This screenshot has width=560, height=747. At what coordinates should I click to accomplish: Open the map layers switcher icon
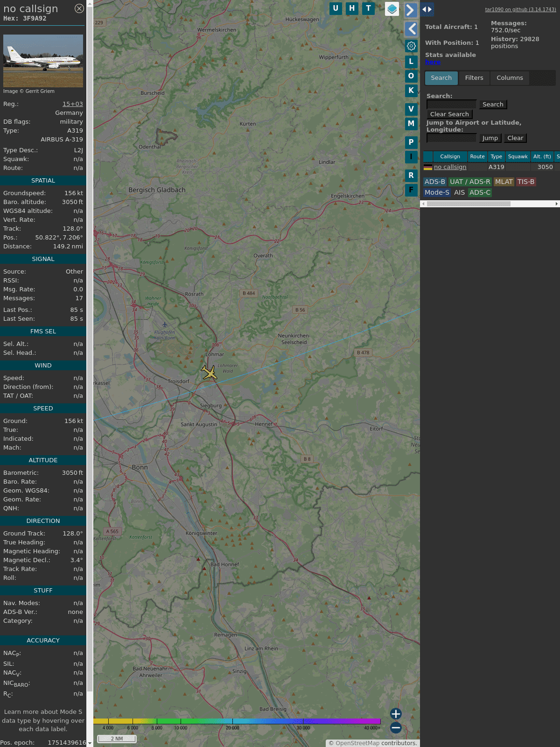pyautogui.click(x=392, y=9)
